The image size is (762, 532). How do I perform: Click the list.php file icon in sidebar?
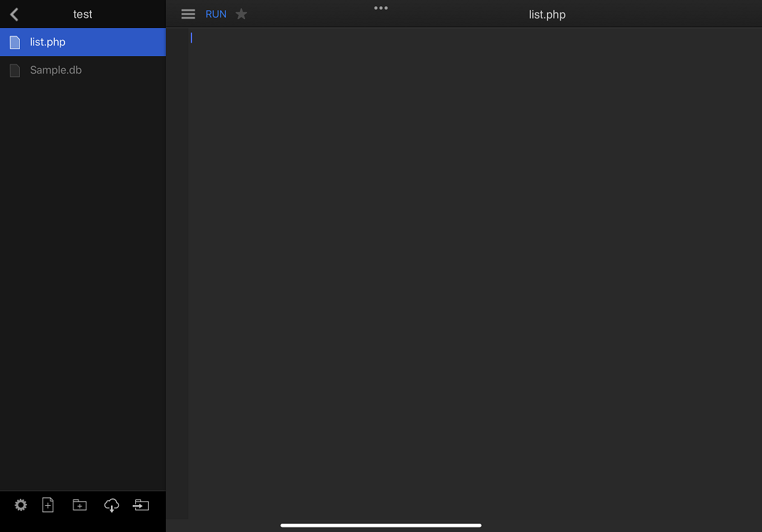click(15, 42)
